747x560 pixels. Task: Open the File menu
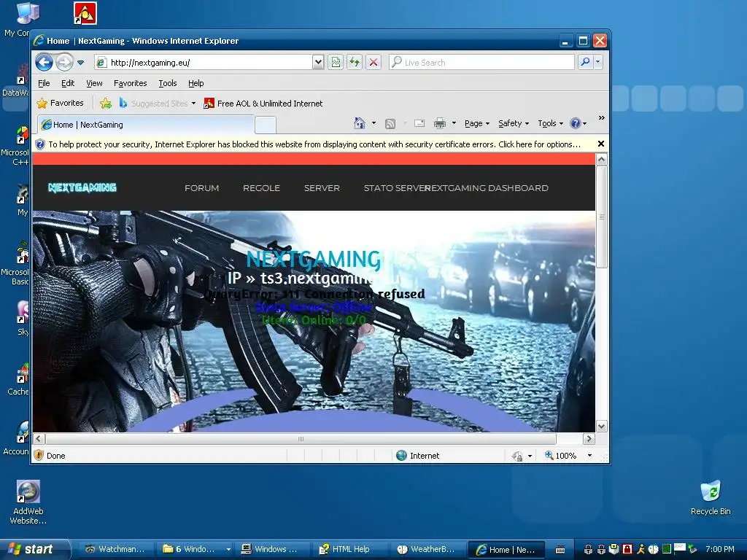point(44,83)
